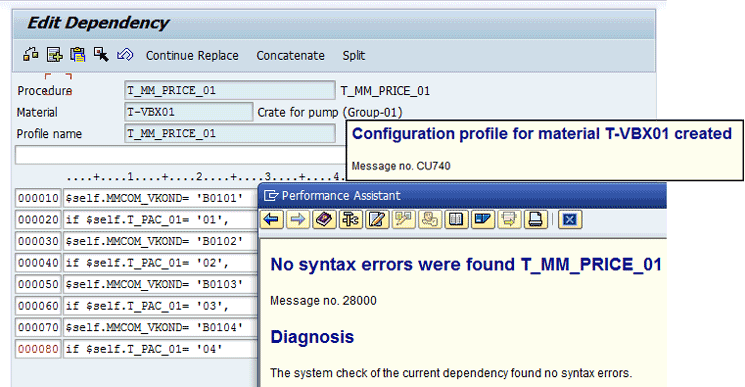Screen dimensions: 745x387
Task: Click code line with 'B0104'
Action: point(161,327)
